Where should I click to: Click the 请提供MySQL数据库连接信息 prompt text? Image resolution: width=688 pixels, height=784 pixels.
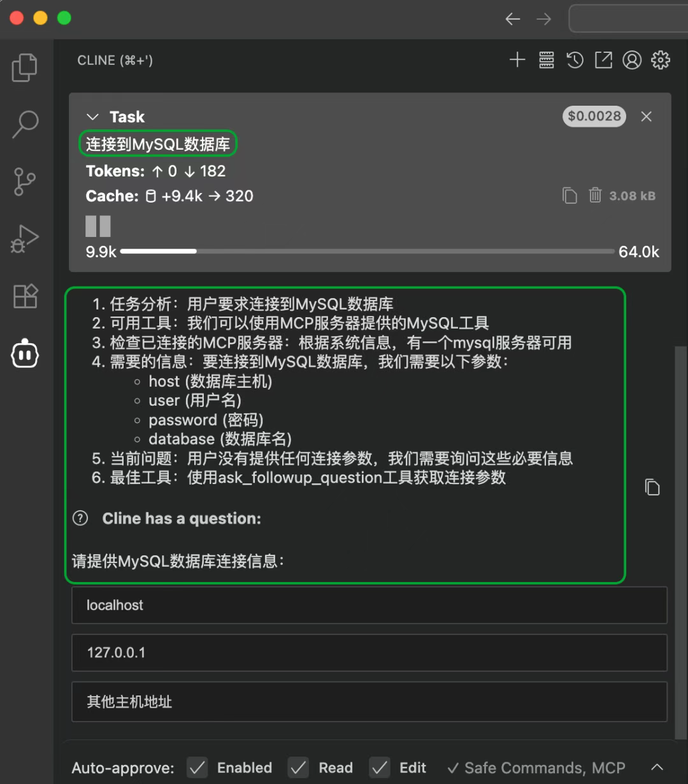click(x=178, y=561)
